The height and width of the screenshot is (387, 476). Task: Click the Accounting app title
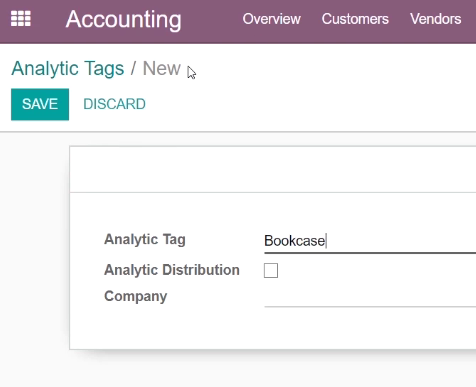click(x=124, y=20)
